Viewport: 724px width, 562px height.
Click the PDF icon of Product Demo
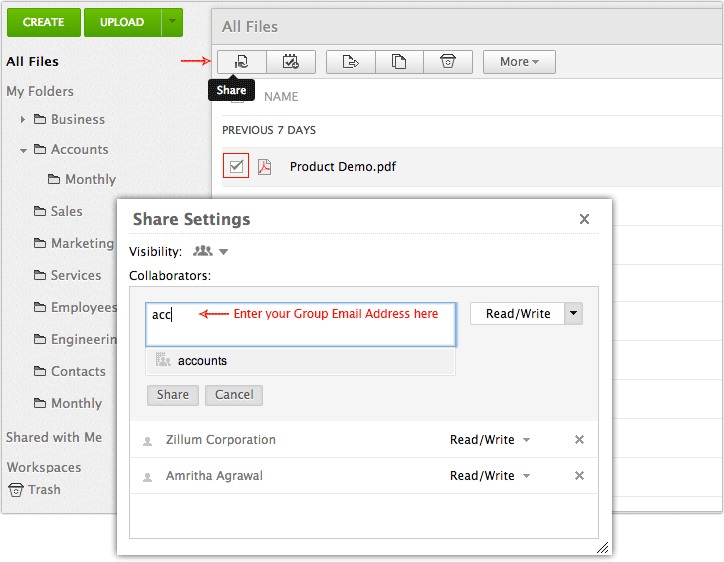pyautogui.click(x=265, y=167)
